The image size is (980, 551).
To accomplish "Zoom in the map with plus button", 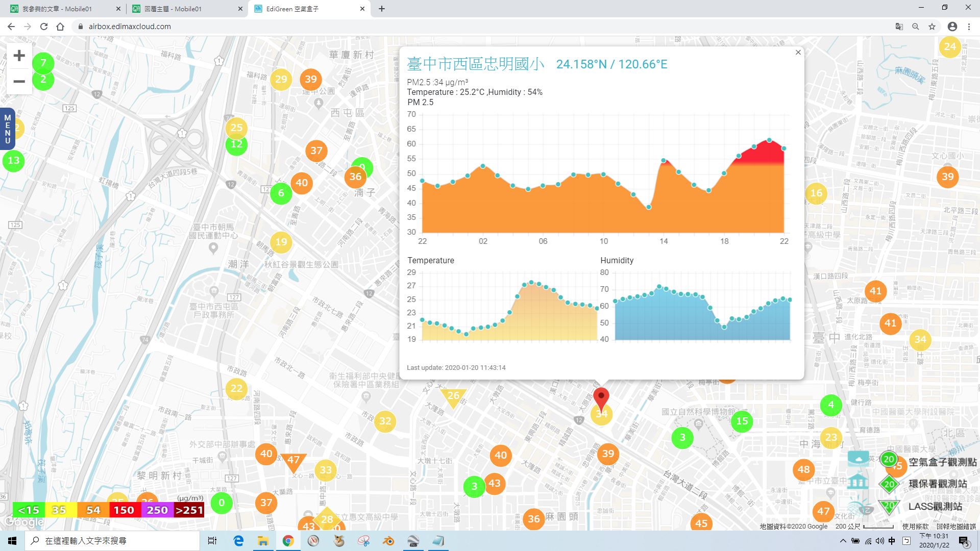I will point(19,56).
